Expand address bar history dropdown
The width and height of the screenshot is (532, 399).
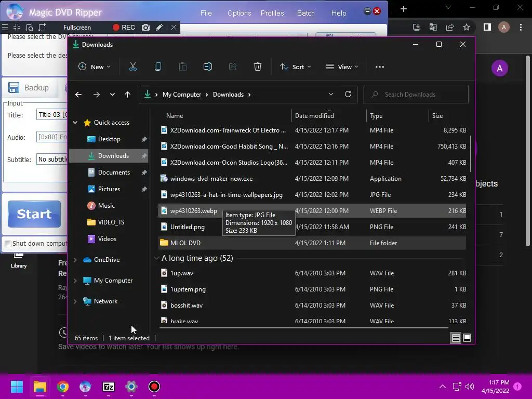click(331, 95)
